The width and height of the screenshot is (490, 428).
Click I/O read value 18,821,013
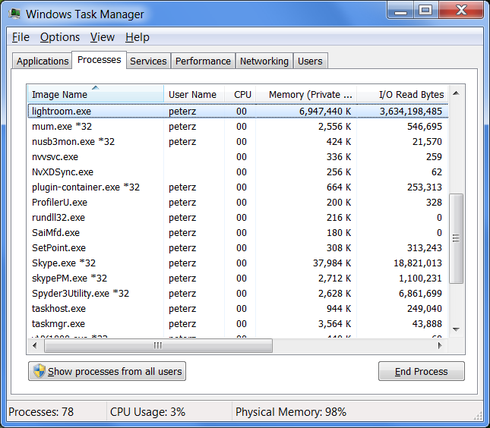pyautogui.click(x=418, y=263)
